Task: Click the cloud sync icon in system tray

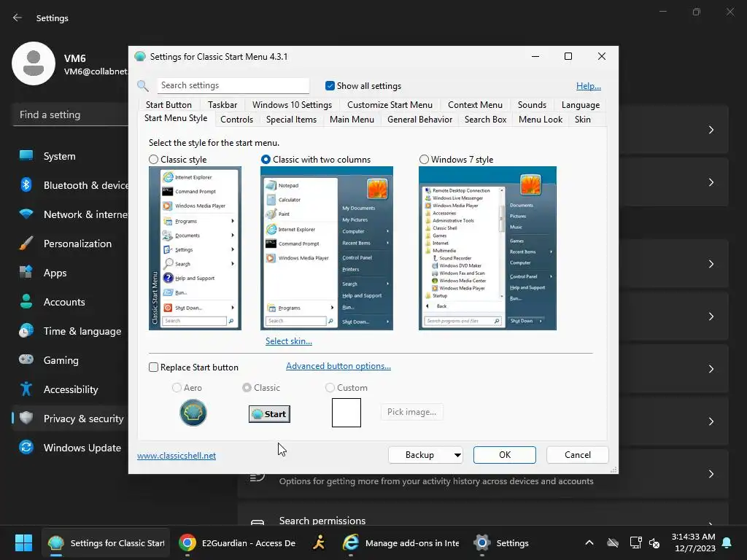Action: click(613, 542)
